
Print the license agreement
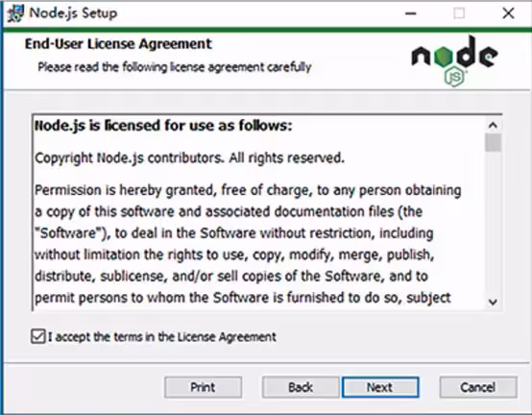click(204, 387)
